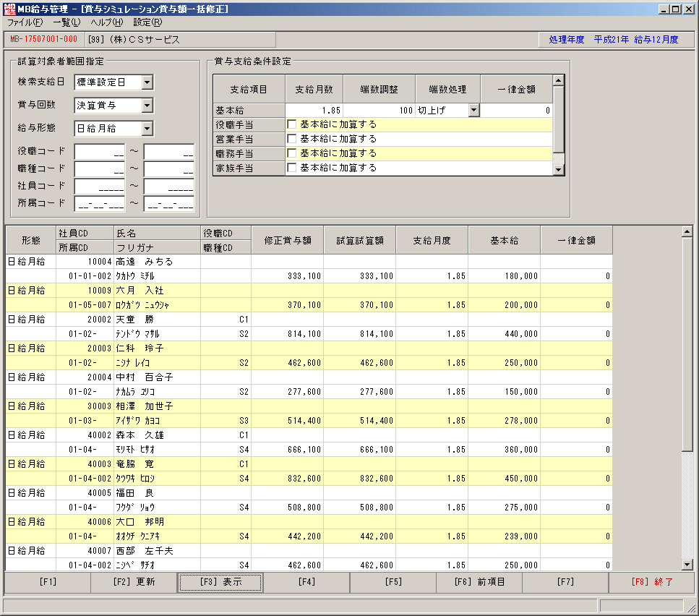Click the [F5] function button
Viewport: 699px width, 616px height.
click(x=393, y=582)
